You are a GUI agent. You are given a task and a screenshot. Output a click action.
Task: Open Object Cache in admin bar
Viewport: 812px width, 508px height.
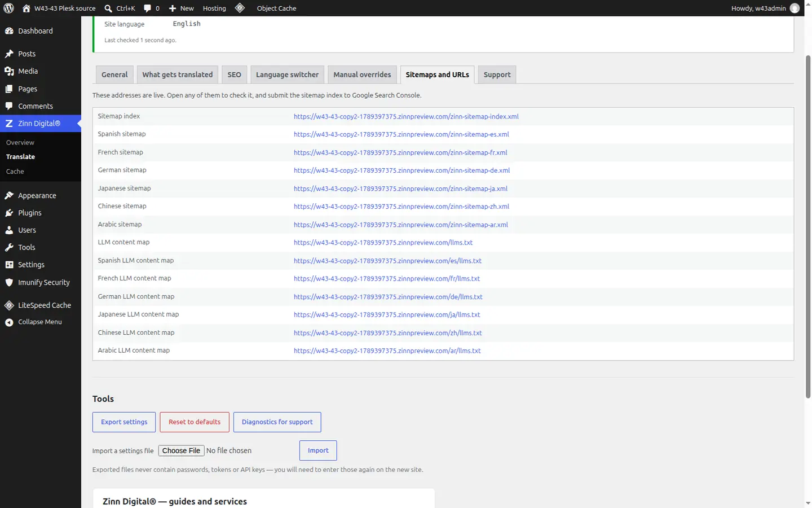click(276, 8)
